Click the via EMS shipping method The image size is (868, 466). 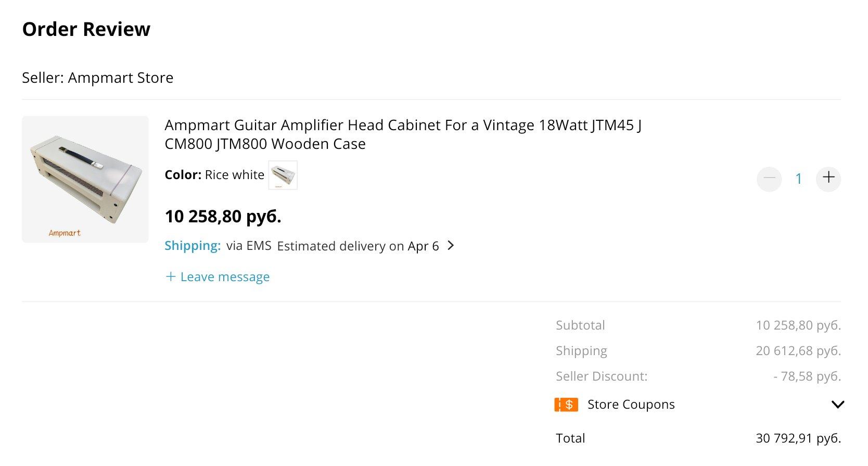(249, 246)
